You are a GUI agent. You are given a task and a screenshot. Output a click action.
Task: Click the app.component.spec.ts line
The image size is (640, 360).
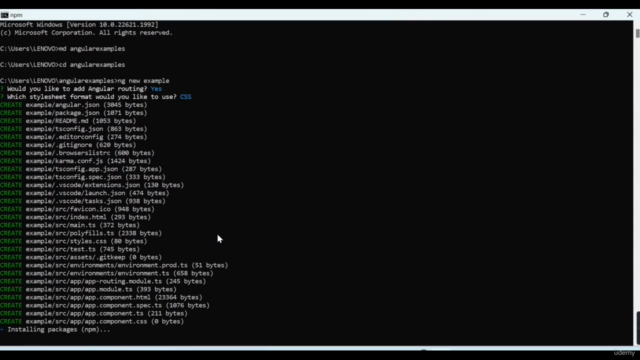[x=105, y=305]
